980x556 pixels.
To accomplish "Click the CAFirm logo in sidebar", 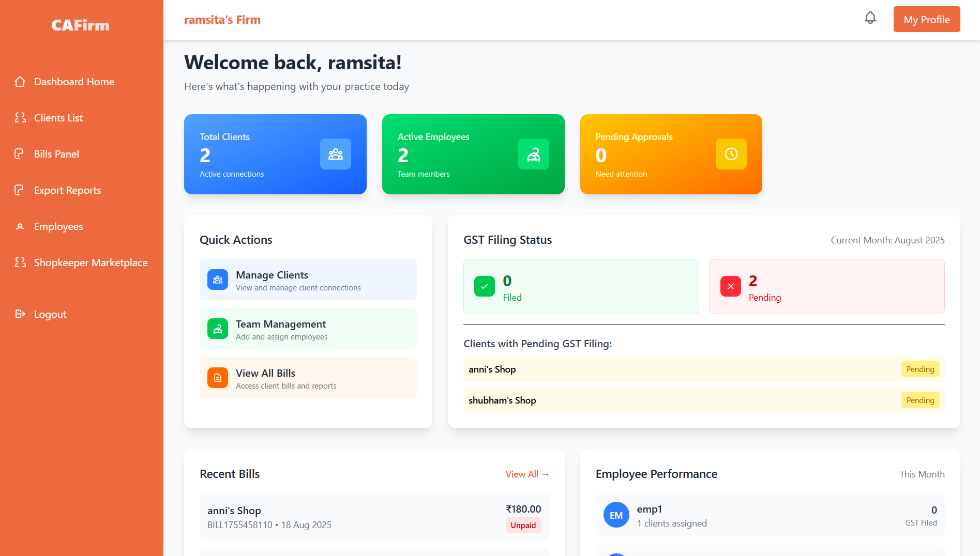I will pos(80,25).
